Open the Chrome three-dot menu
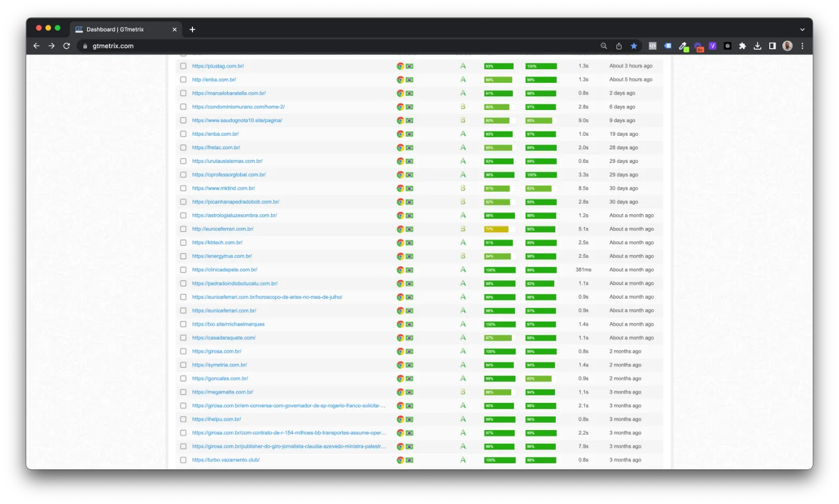Viewport: 839px width, 504px height. click(802, 46)
